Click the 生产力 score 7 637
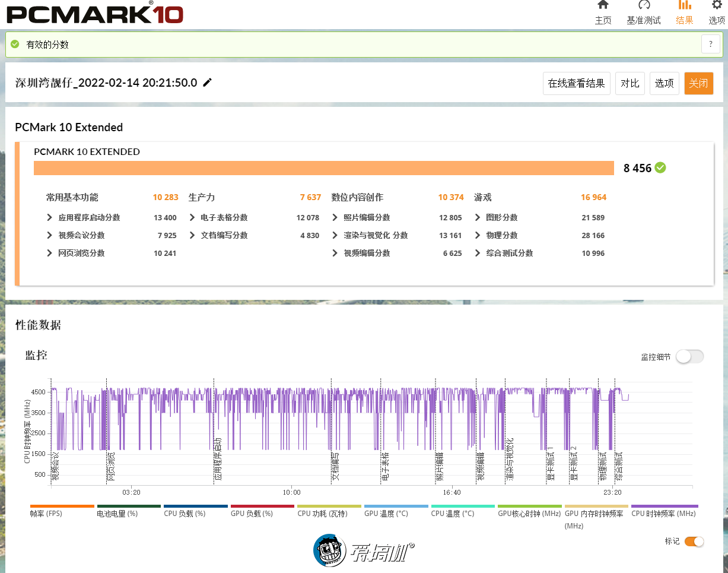Image resolution: width=728 pixels, height=573 pixels. coord(310,198)
